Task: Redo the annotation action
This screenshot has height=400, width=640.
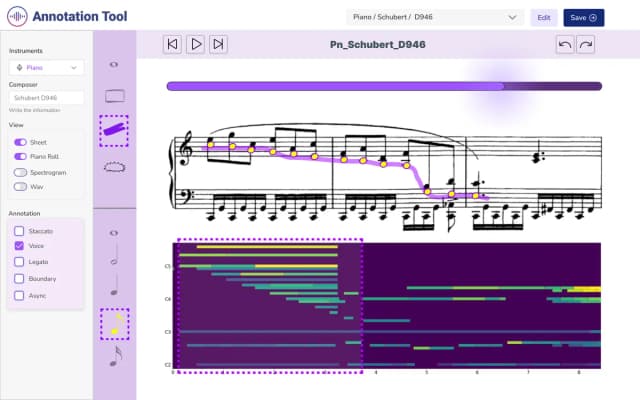Action: pos(586,44)
